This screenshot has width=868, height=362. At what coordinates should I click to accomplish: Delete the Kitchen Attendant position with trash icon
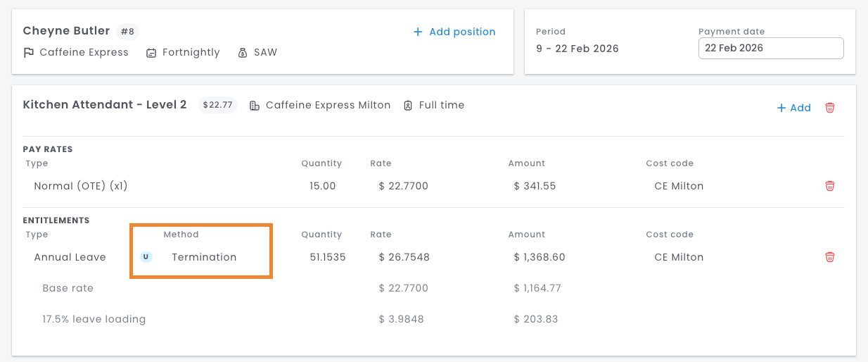tap(830, 108)
